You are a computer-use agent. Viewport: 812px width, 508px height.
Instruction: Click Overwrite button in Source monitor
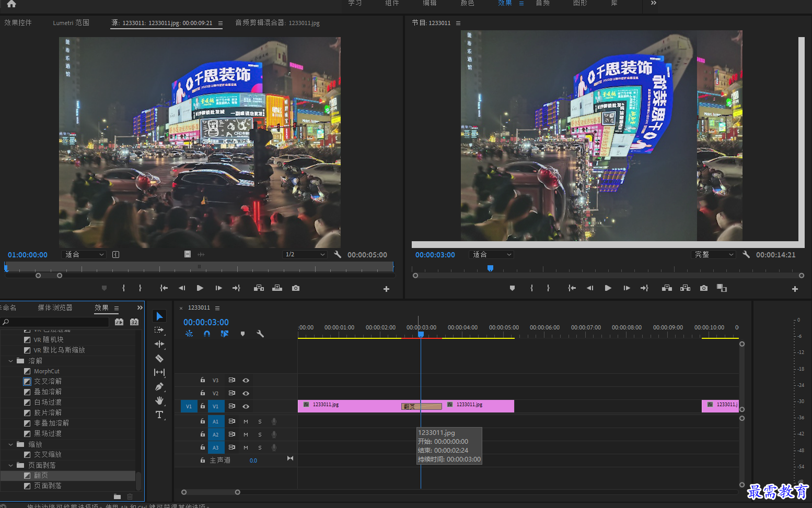click(x=277, y=288)
